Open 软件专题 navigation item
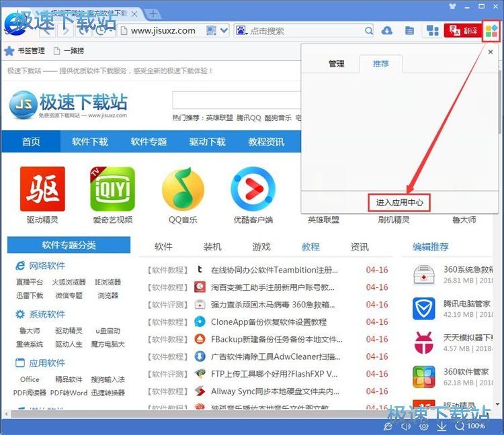Image resolution: width=504 pixels, height=435 pixels. point(149,142)
